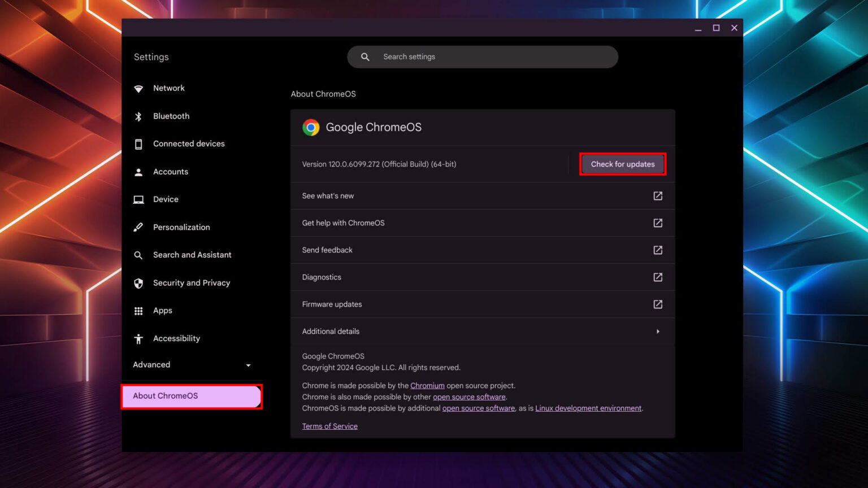Select the Network sidebar icon
The width and height of the screenshot is (868, 488).
point(138,88)
